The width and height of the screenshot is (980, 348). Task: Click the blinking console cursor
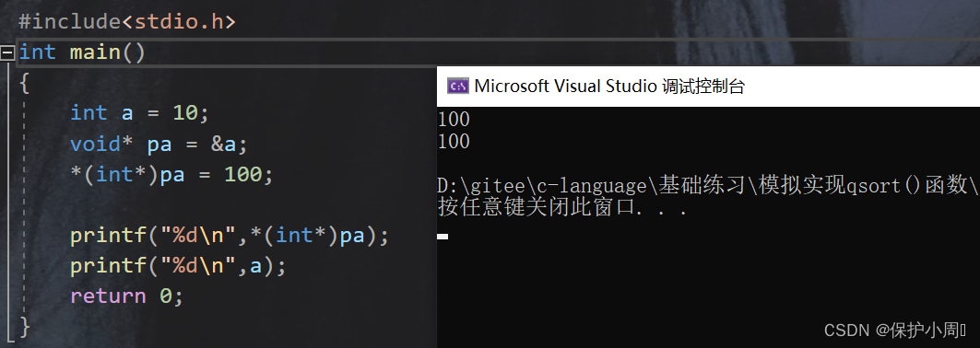(x=443, y=237)
